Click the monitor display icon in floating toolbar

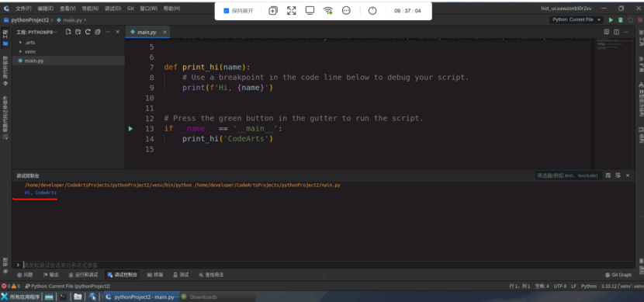pyautogui.click(x=310, y=11)
